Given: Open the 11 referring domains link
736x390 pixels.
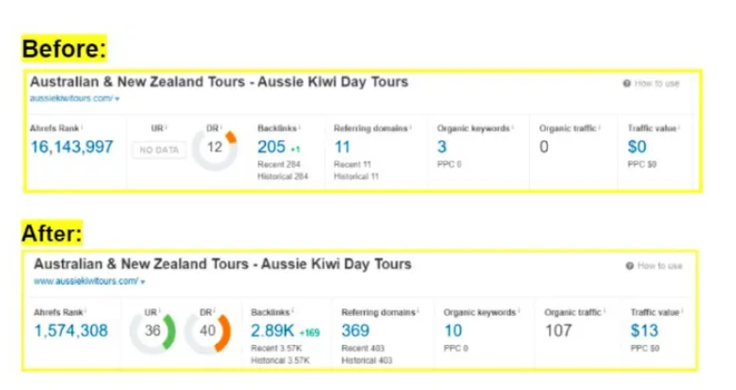Looking at the screenshot, I should (x=342, y=147).
